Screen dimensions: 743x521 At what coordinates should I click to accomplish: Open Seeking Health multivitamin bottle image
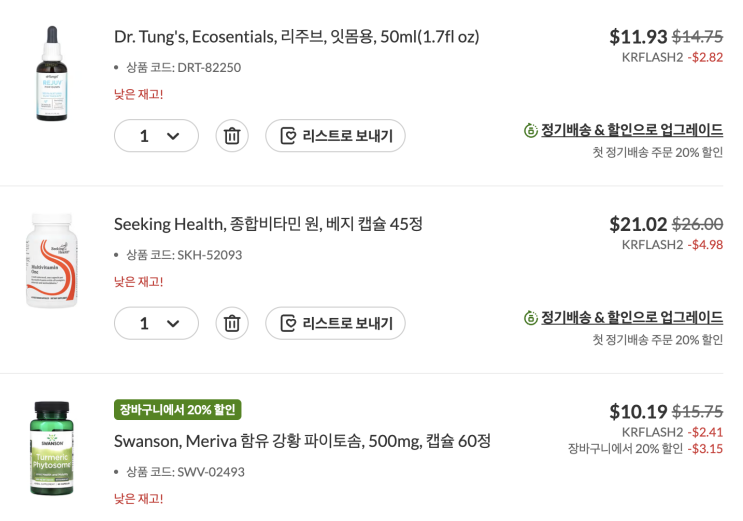(51, 260)
